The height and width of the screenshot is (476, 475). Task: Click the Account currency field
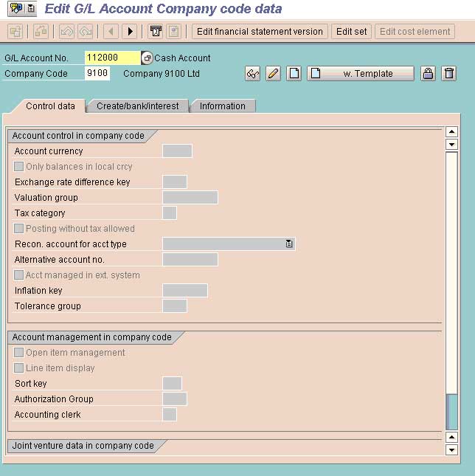[x=177, y=151]
